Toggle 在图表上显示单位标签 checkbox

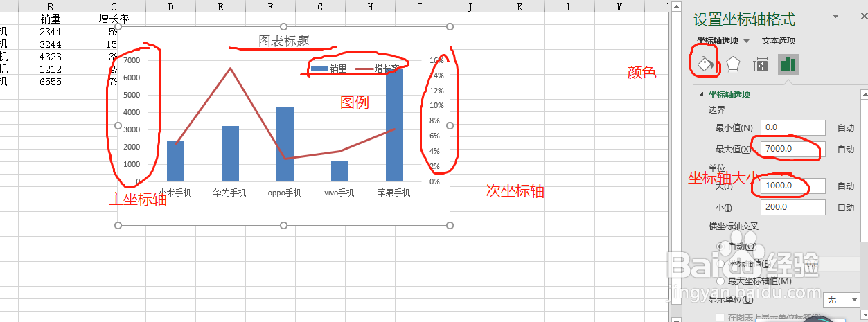720,318
